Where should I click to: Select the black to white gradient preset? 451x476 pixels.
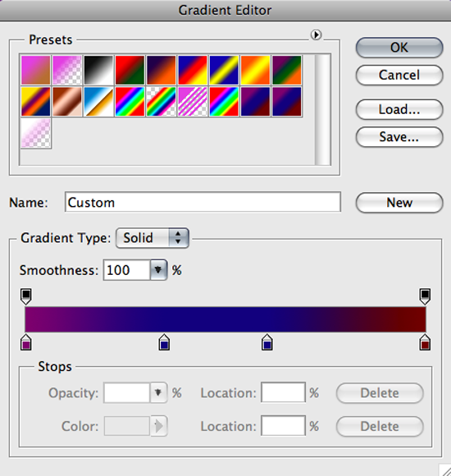pos(98,70)
